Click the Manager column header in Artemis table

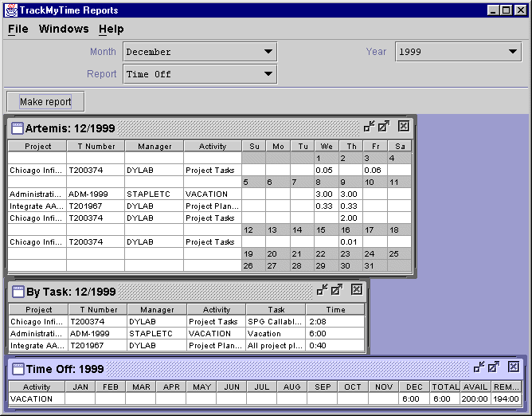click(x=154, y=146)
